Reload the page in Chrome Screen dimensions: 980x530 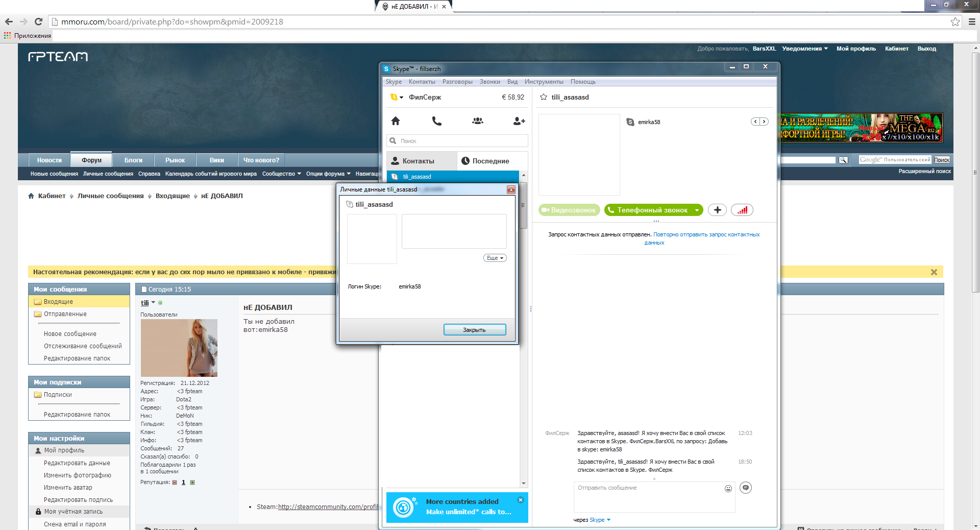click(38, 21)
